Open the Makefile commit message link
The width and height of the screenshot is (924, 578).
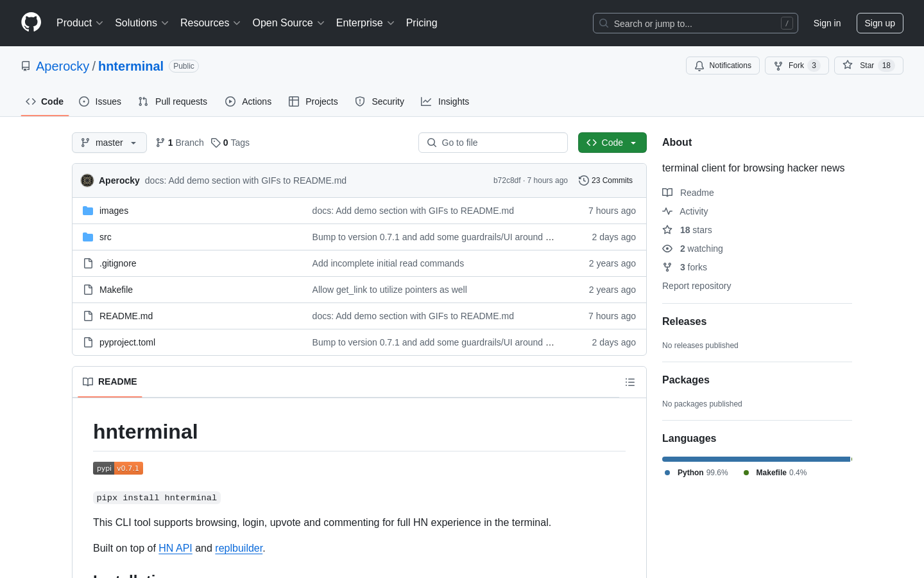click(389, 290)
